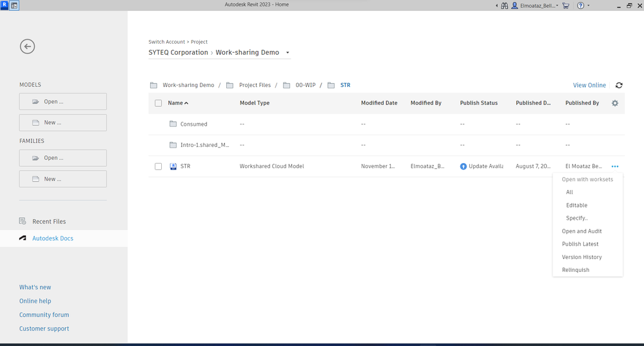
Task: Tick the checkbox for the STR row
Action: (158, 166)
